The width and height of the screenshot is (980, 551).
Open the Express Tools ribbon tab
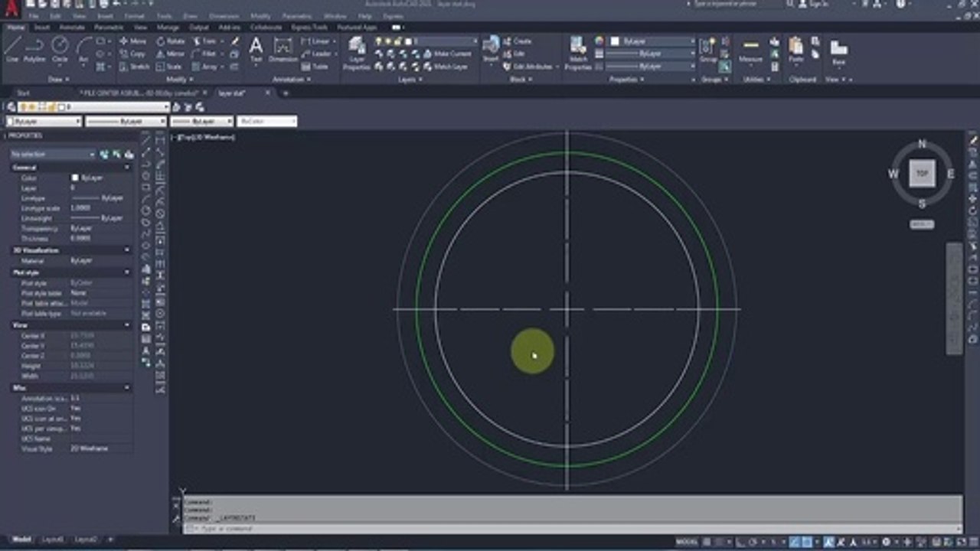pyautogui.click(x=309, y=27)
